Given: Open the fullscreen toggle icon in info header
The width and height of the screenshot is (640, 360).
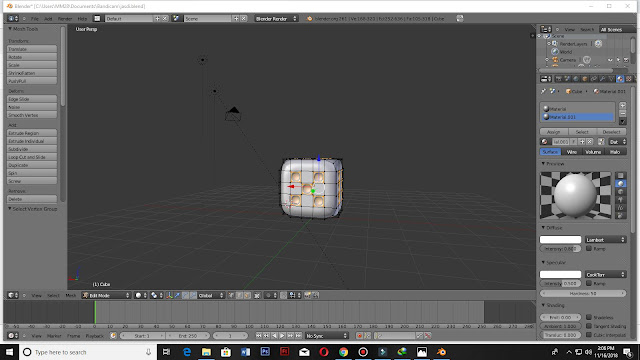Looking at the screenshot, I should pyautogui.click(x=460, y=18).
